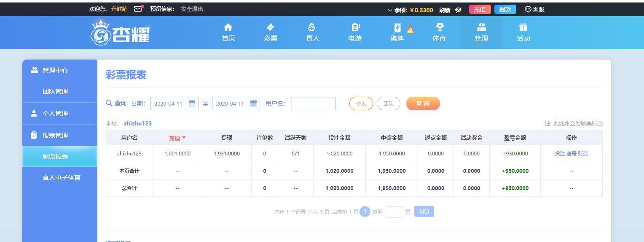644x242 pixels.
Task: Switch to 真人电子体育 report
Action: [x=61, y=178]
